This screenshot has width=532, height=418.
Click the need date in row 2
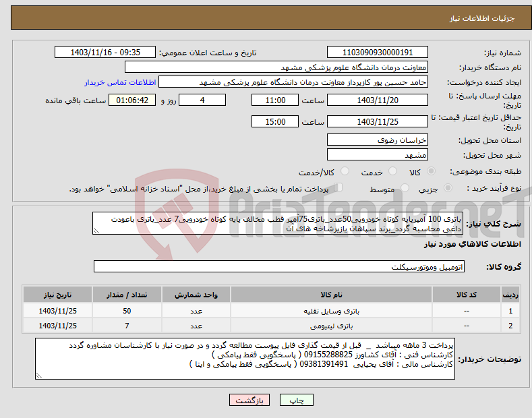pyautogui.click(x=58, y=326)
